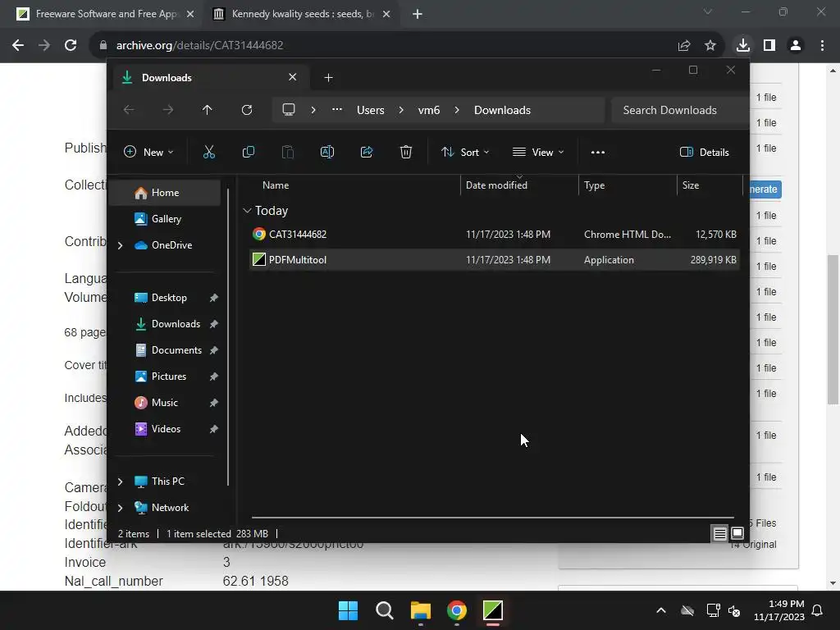
Task: Select Home in the navigation pane
Action: [165, 193]
